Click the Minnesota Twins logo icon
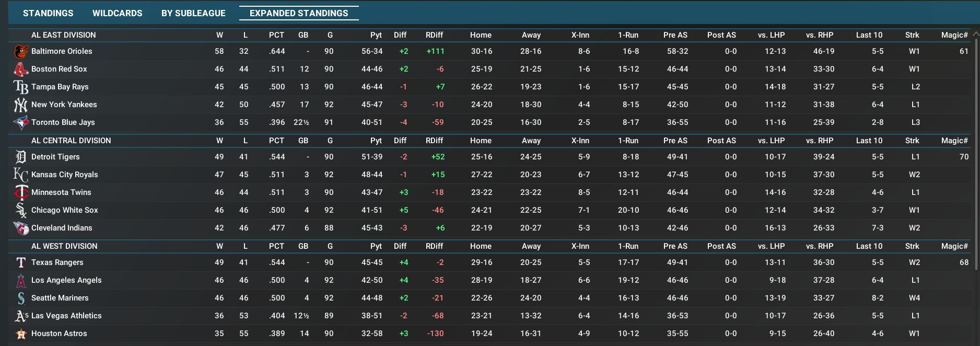 (x=21, y=192)
